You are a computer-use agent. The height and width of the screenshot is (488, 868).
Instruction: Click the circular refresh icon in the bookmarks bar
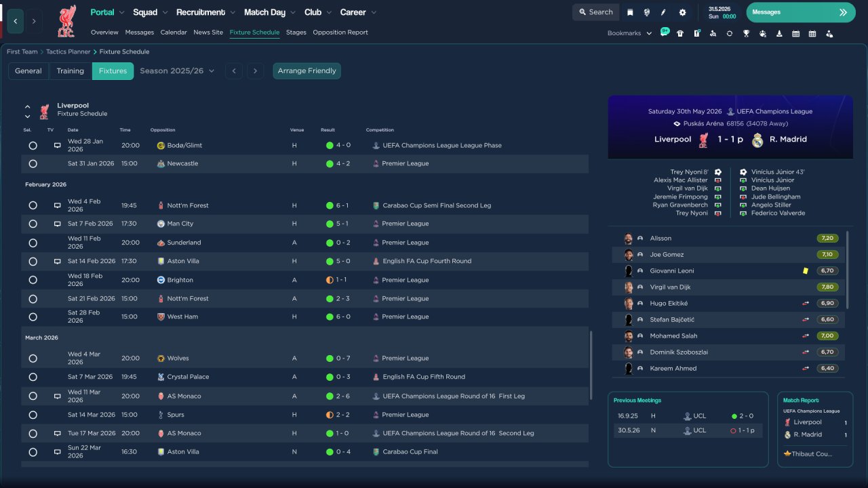click(730, 33)
